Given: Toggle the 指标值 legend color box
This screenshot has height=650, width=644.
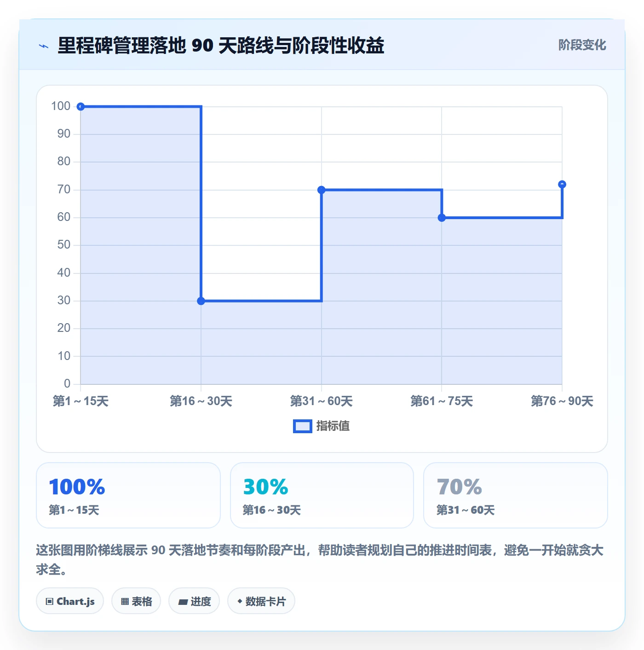Looking at the screenshot, I should coord(303,426).
